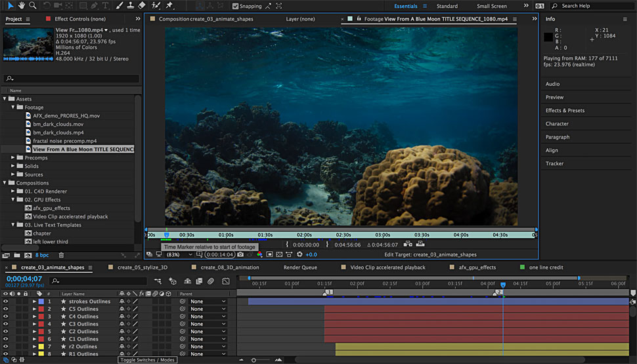This screenshot has height=364, width=637.
Task: Click the blue label swatch of strokes Outlines
Action: pyautogui.click(x=41, y=302)
